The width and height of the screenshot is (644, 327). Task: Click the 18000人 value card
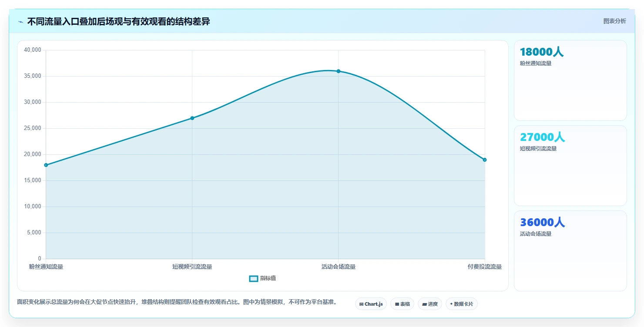[570, 80]
